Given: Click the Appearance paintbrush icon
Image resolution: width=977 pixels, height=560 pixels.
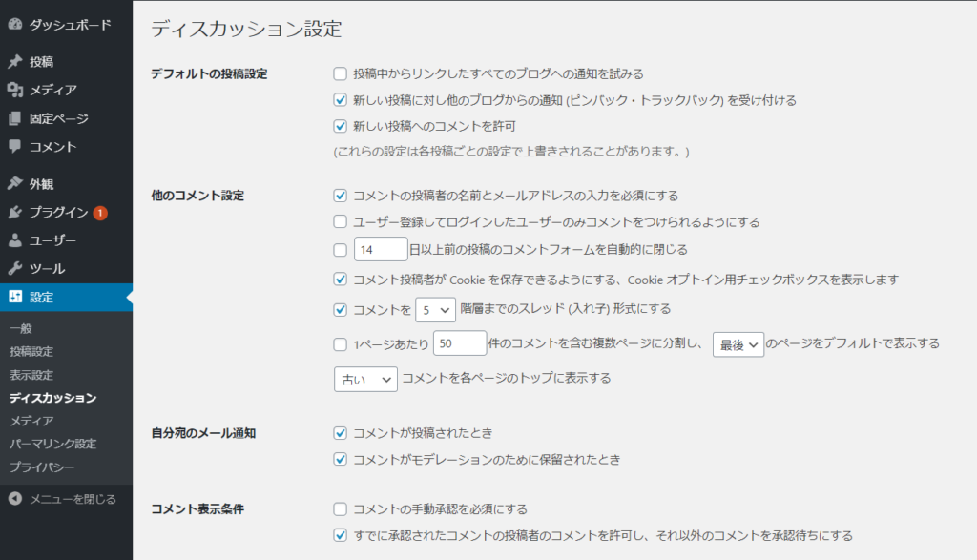Looking at the screenshot, I should pos(14,184).
